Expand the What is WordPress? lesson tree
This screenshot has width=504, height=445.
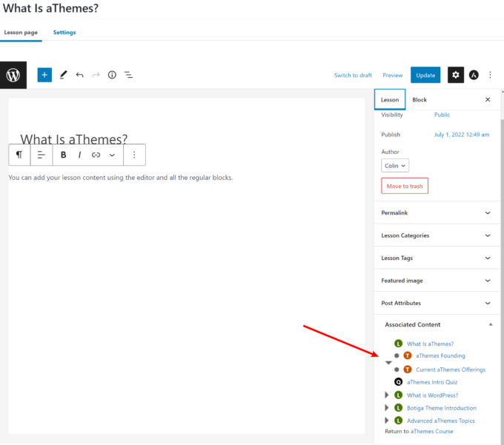coord(387,395)
